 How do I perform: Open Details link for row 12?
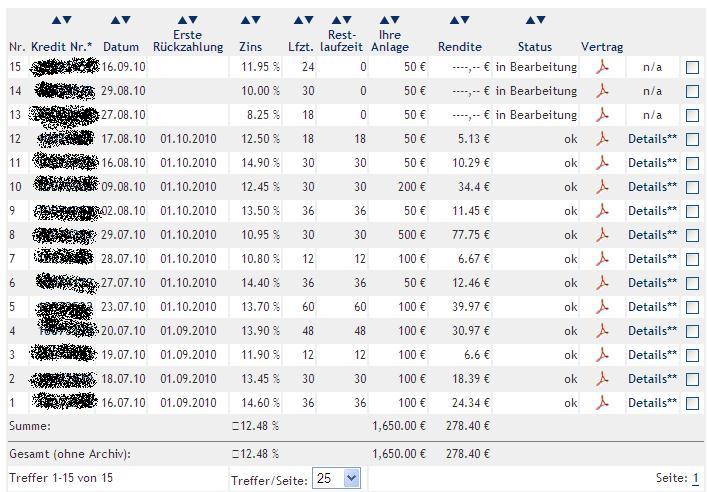click(652, 139)
